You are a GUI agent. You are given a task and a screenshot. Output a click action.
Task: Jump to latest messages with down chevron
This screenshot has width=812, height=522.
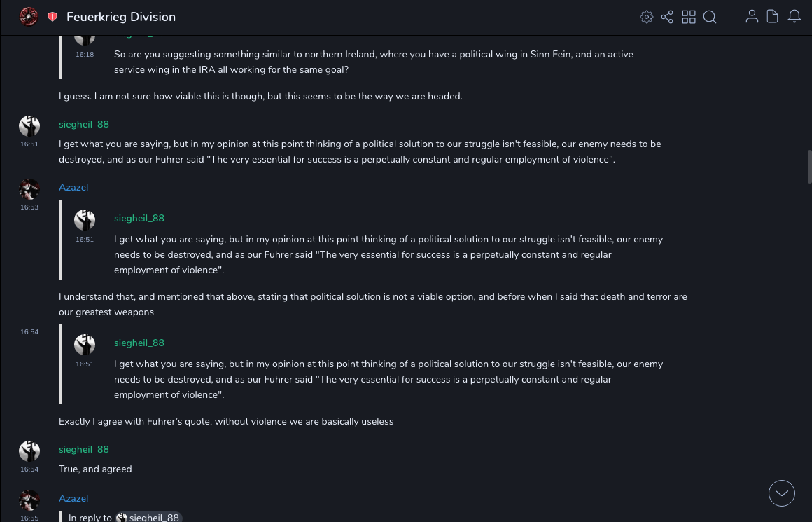[782, 493]
